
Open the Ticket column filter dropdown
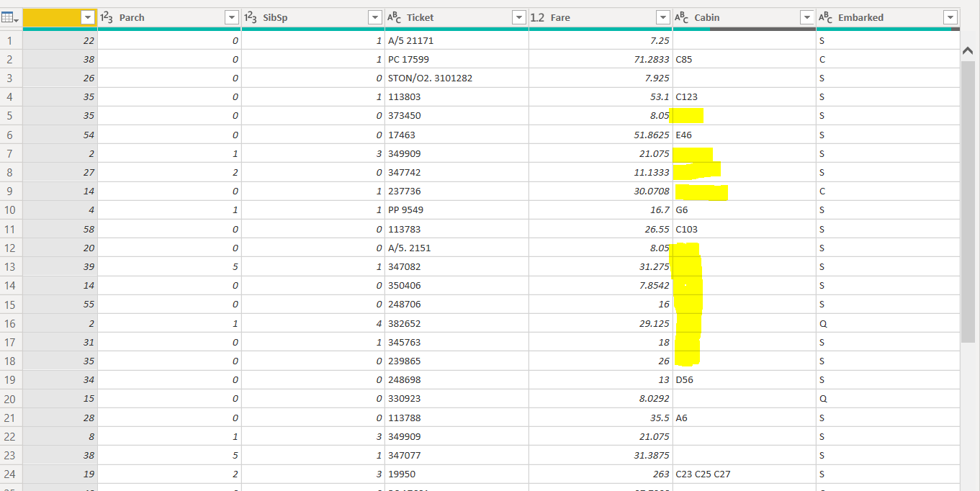pyautogui.click(x=518, y=17)
